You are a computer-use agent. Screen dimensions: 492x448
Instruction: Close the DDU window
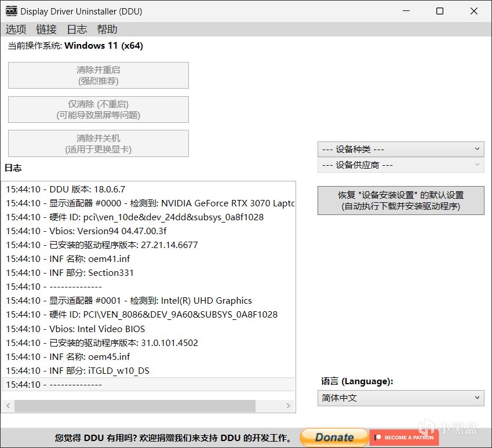click(x=474, y=11)
